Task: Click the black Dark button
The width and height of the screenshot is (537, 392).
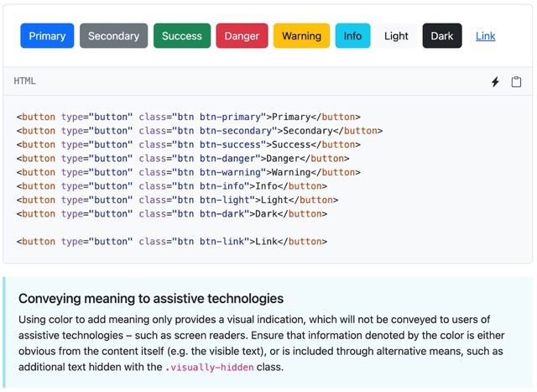Action: pyautogui.click(x=441, y=36)
